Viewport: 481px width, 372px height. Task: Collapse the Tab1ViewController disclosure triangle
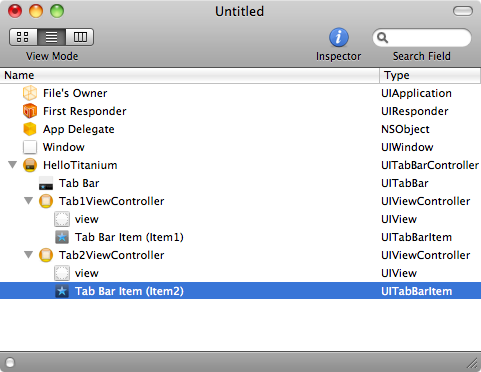(29, 201)
